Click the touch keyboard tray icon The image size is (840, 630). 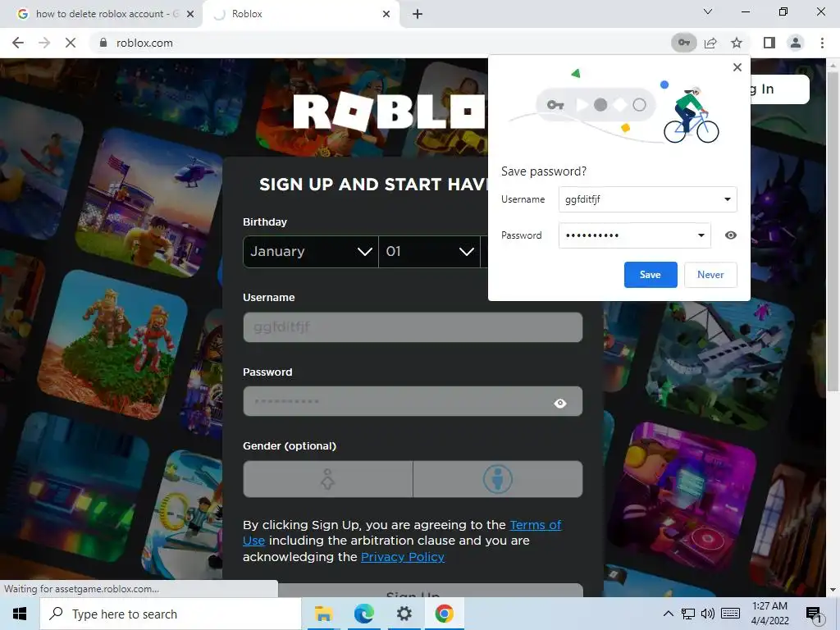click(731, 614)
